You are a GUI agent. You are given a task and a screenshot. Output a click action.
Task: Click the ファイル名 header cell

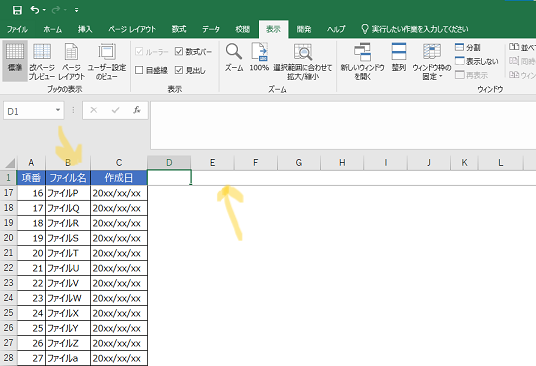[68, 178]
